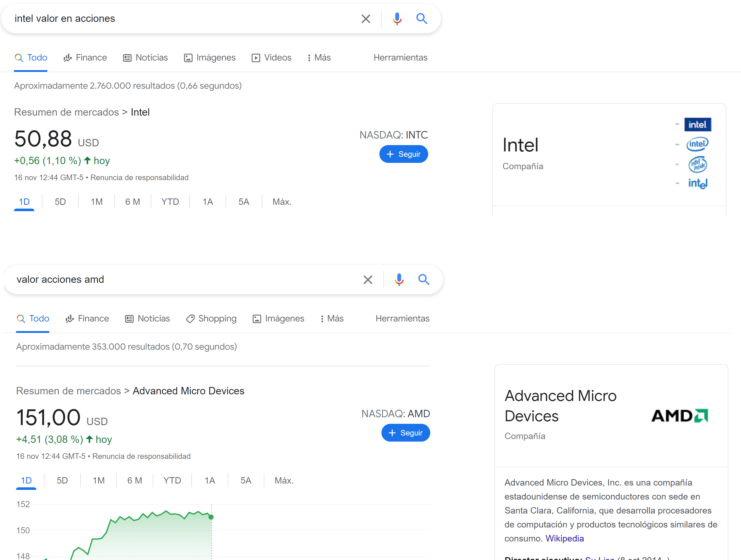Viewport: 741px width, 560px height.
Task: Open the Finance tab in Intel results
Action: [x=85, y=58]
